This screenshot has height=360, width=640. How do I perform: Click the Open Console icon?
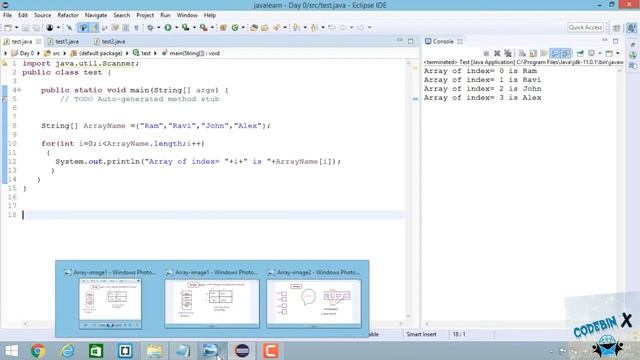(x=609, y=53)
